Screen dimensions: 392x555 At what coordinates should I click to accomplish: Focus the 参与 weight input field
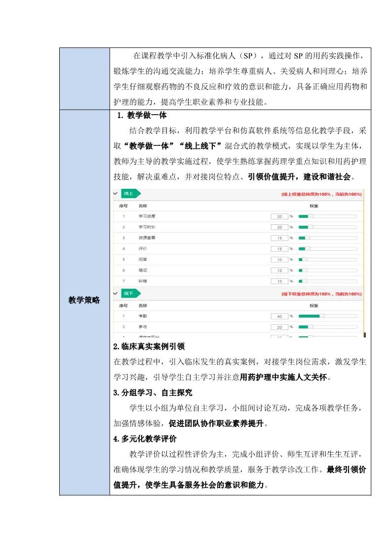click(x=279, y=327)
